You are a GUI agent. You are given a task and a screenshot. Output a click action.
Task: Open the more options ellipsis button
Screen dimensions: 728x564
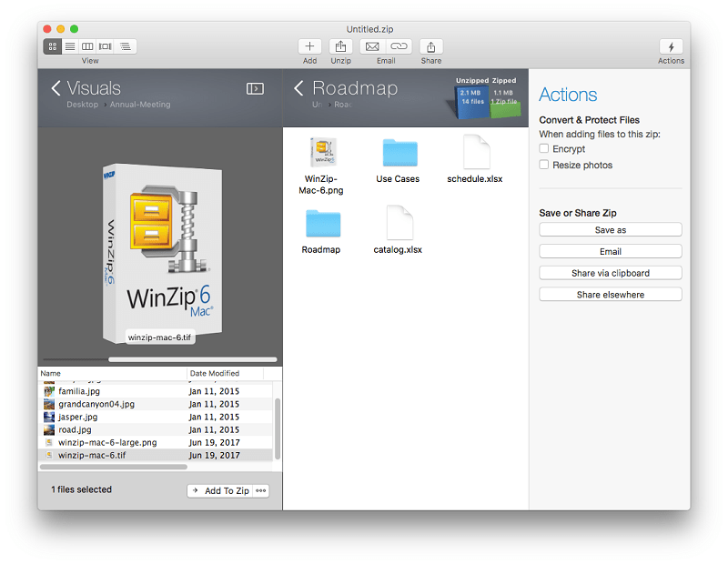(261, 490)
